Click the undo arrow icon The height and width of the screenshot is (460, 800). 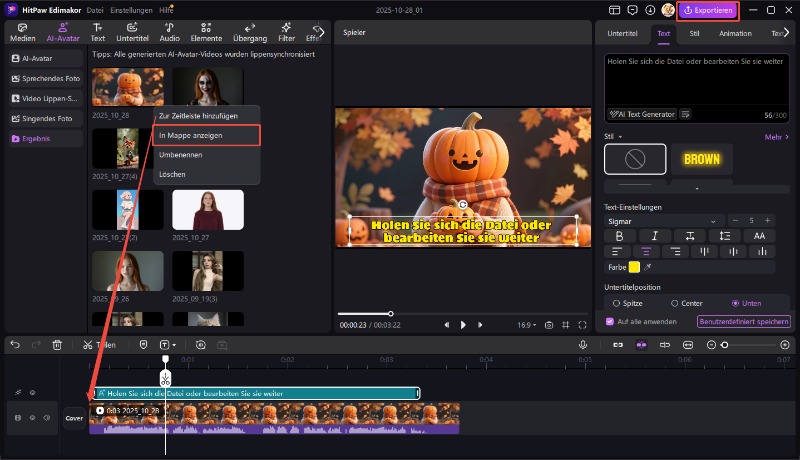[x=15, y=345]
